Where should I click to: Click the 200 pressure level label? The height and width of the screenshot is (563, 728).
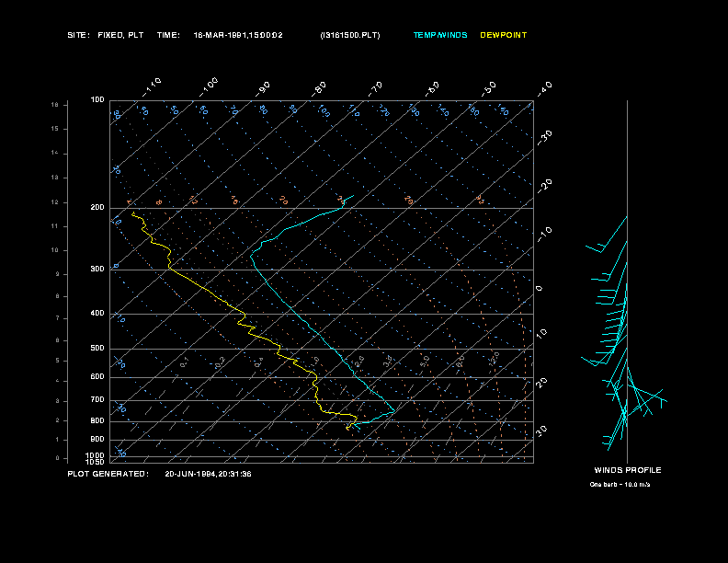click(x=97, y=208)
